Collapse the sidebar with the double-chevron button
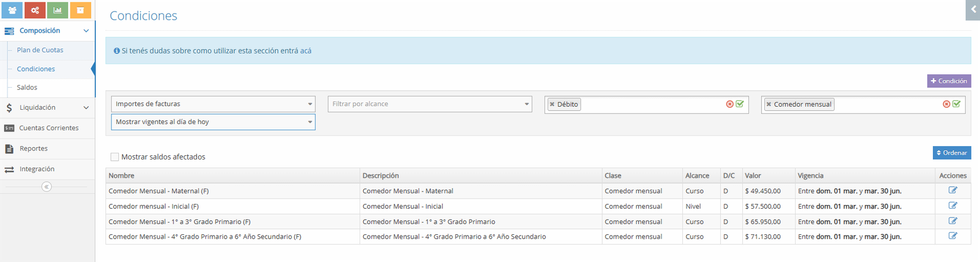 (x=47, y=187)
